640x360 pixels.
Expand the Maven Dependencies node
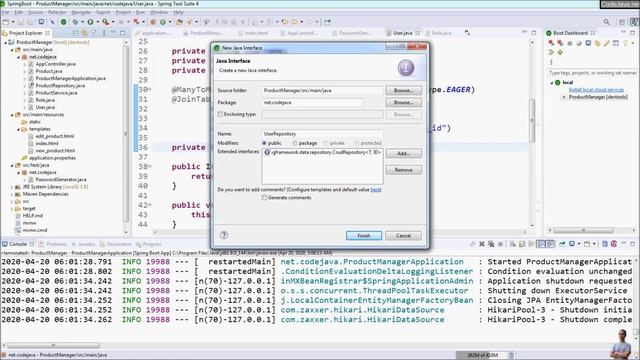pos(12,194)
